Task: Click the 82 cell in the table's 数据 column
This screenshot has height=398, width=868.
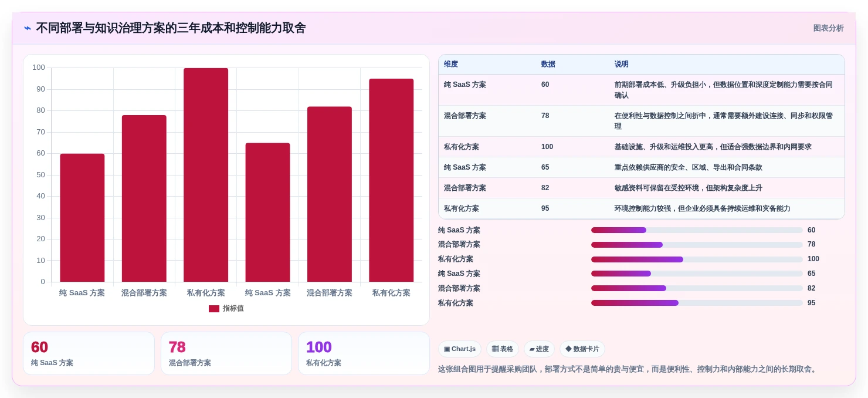Action: [545, 188]
